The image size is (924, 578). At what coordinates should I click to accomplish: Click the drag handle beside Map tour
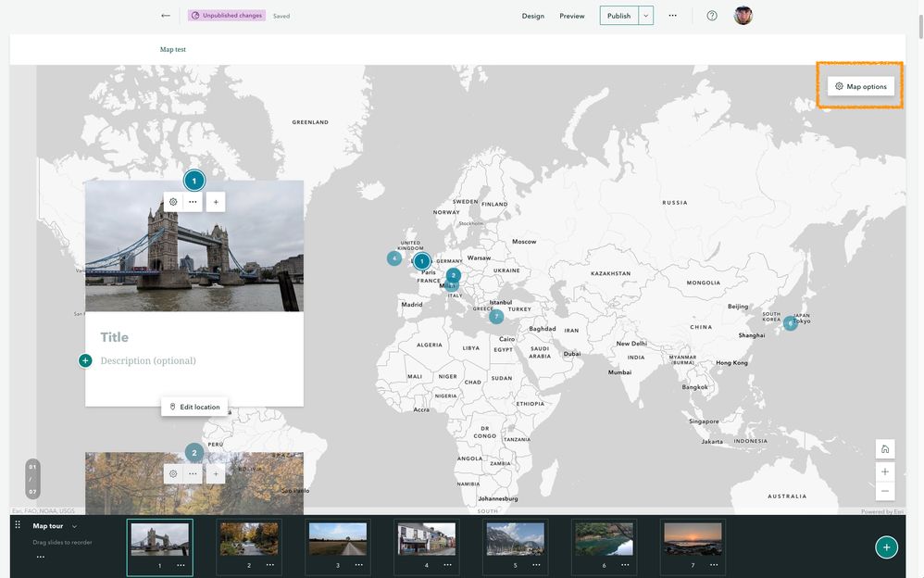[x=18, y=525]
